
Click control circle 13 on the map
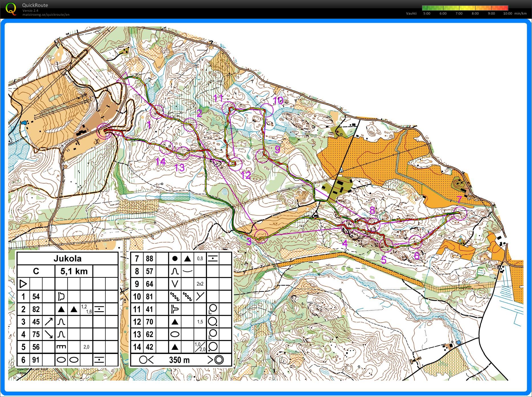tap(183, 153)
